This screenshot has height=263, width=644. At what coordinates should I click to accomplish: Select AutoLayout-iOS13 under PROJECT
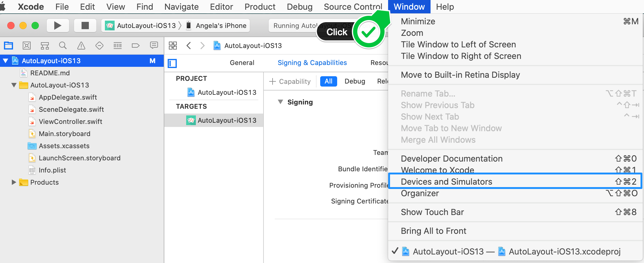click(214, 92)
